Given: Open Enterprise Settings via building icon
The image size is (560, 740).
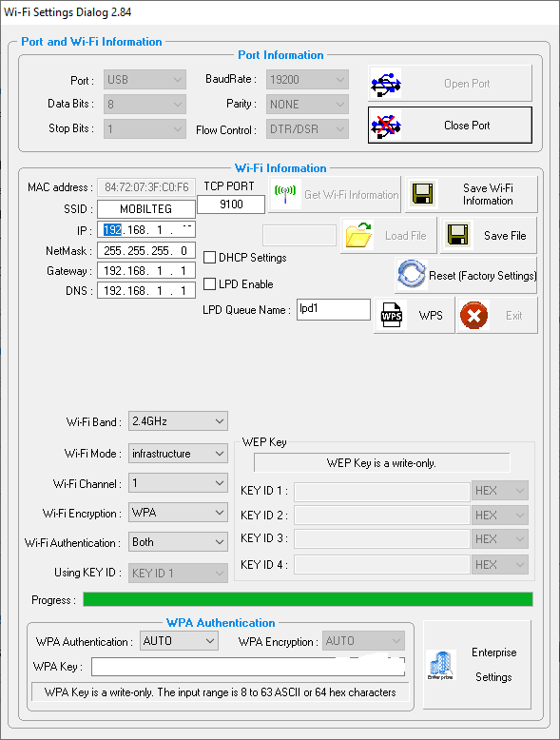Looking at the screenshot, I should coord(440,665).
